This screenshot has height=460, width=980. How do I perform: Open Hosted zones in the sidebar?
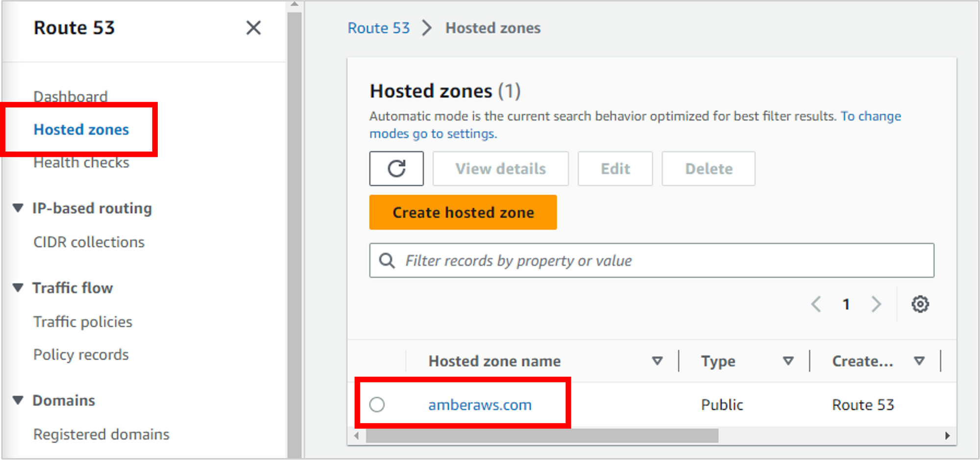81,129
